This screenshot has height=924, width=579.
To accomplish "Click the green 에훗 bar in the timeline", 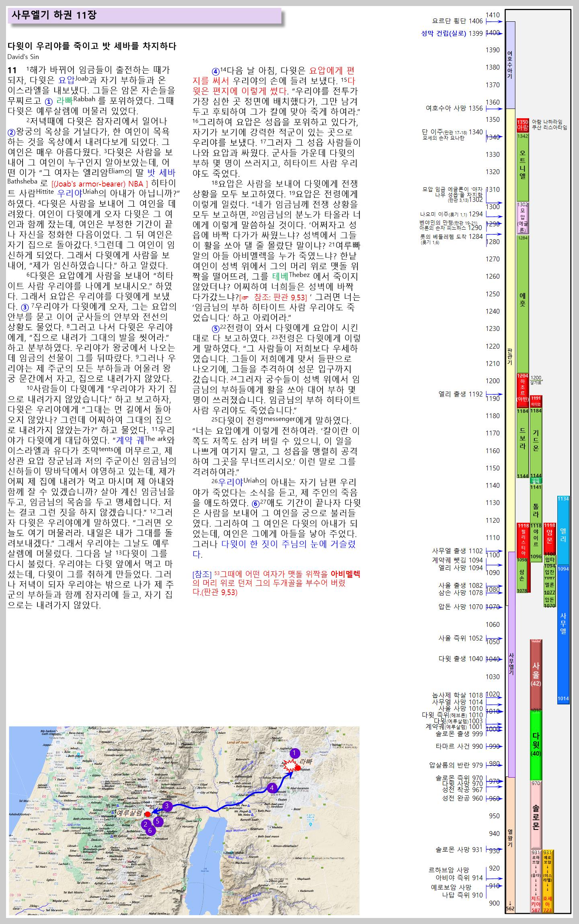I will 523,304.
